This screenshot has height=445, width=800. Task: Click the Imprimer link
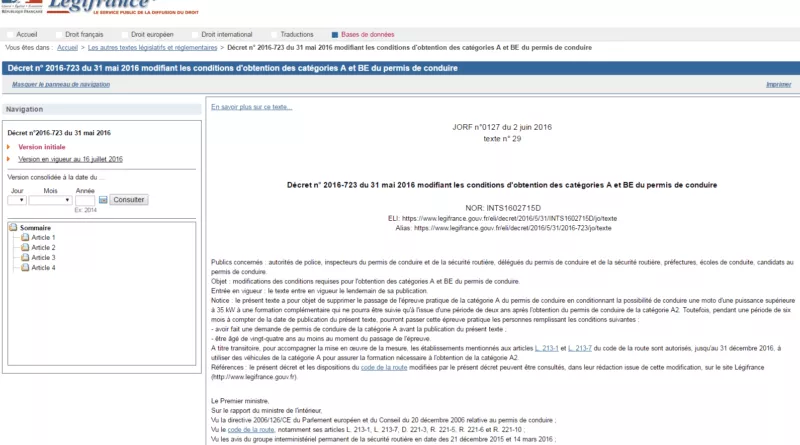778,85
